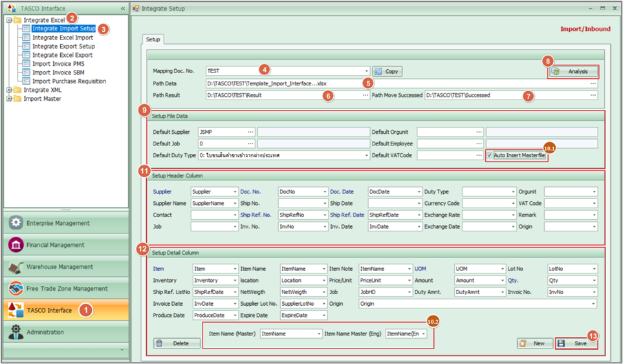The image size is (623, 364).
Task: Click the Administration module icon
Action: pos(16,332)
